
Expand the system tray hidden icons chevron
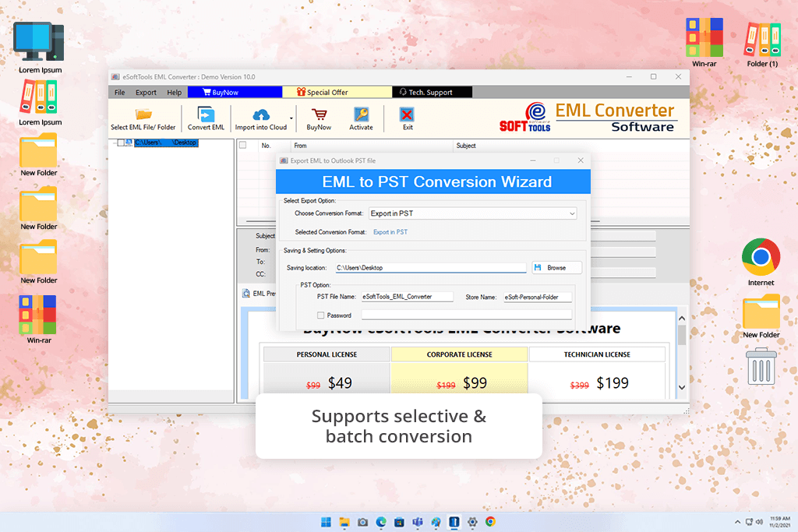(737, 522)
